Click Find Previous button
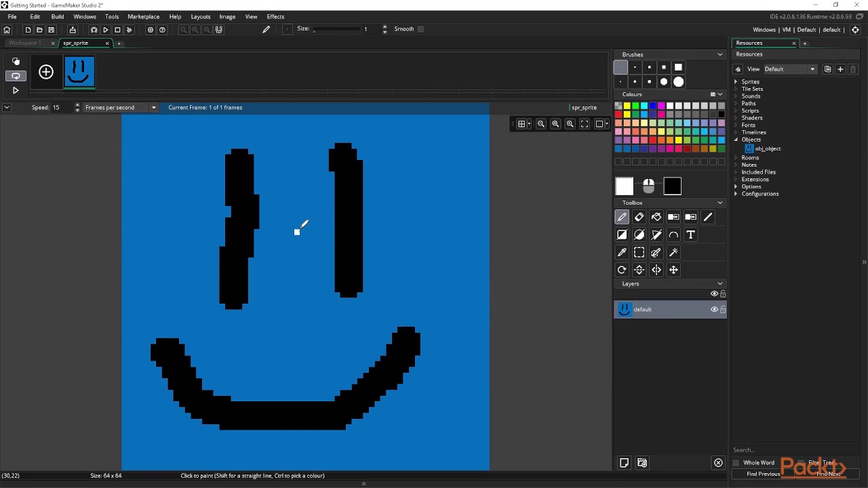Image resolution: width=868 pixels, height=488 pixels. 763,474
